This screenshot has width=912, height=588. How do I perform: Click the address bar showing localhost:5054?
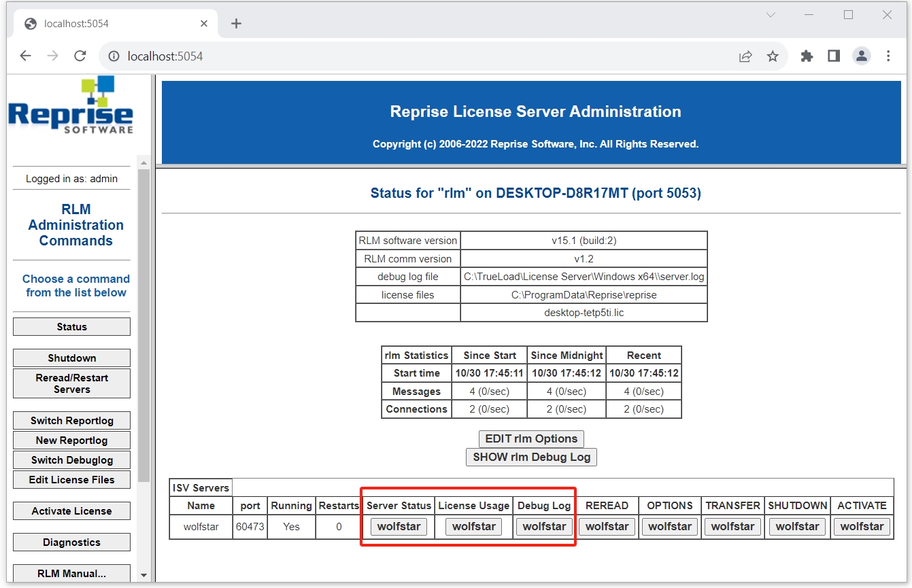[x=408, y=56]
